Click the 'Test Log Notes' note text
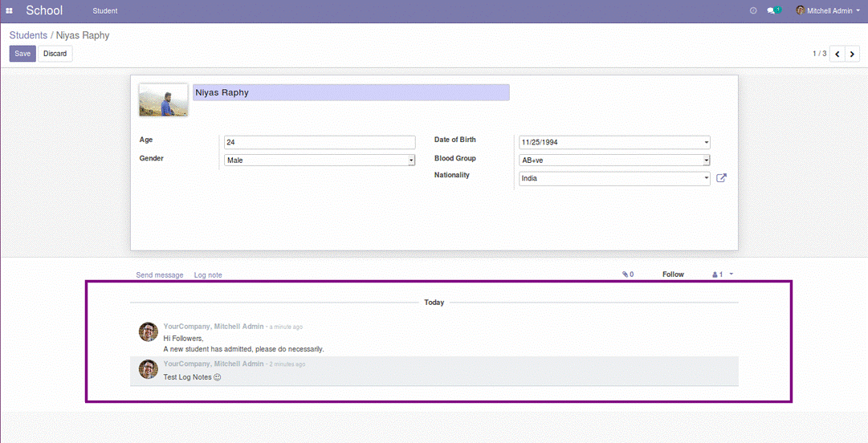Viewport: 868px width, 443px height. pyautogui.click(x=188, y=377)
